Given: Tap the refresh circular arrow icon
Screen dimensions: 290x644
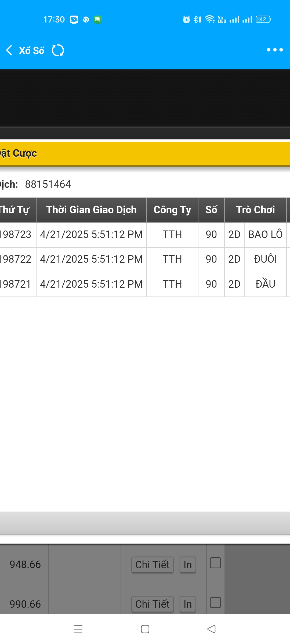Looking at the screenshot, I should click(x=58, y=50).
